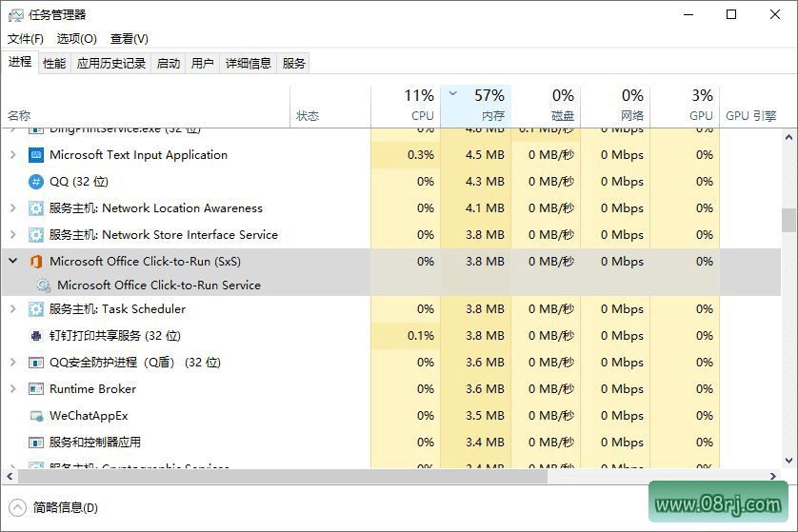Maximize the Task Manager window
This screenshot has height=532, width=798.
tap(731, 14)
